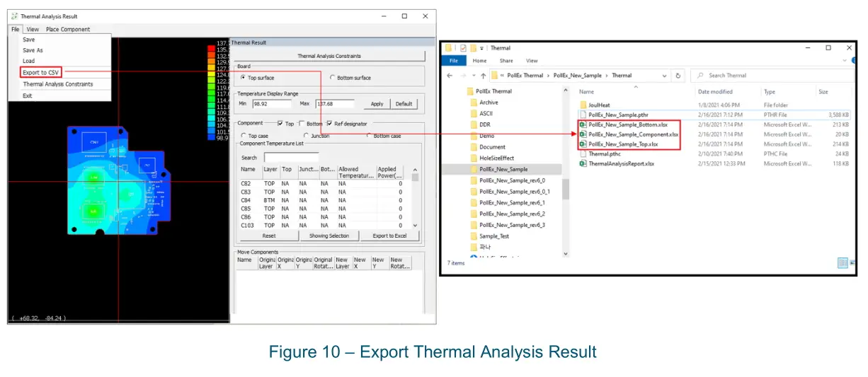
Task: Click the Thermal Analysis Constraints button
Action: tap(329, 56)
